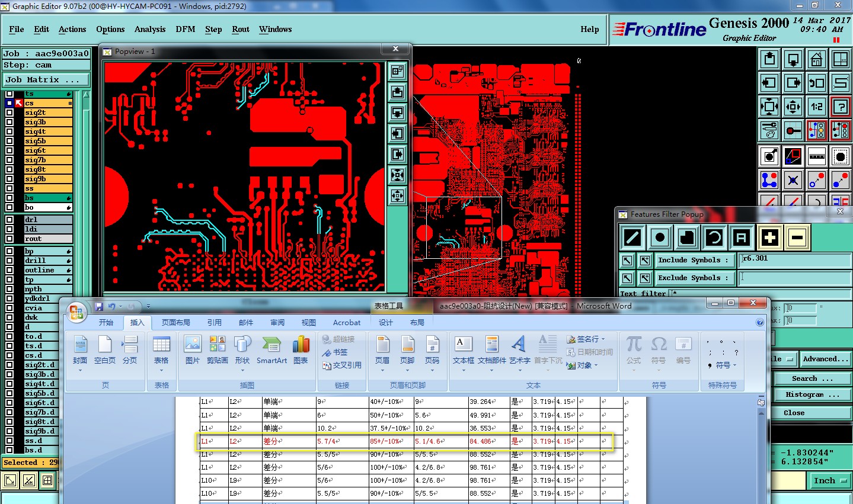Select the 1:2 zoom scale icon

coord(817,107)
